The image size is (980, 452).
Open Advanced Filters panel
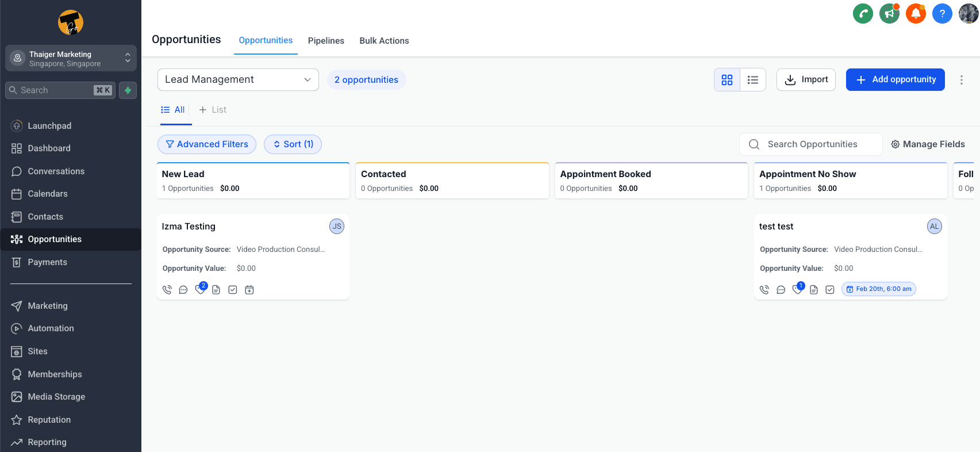207,144
